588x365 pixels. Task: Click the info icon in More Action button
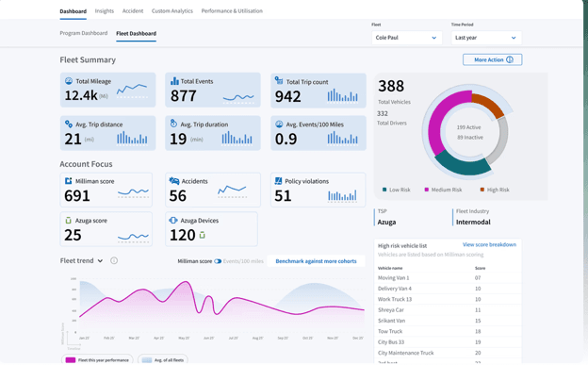(x=510, y=59)
